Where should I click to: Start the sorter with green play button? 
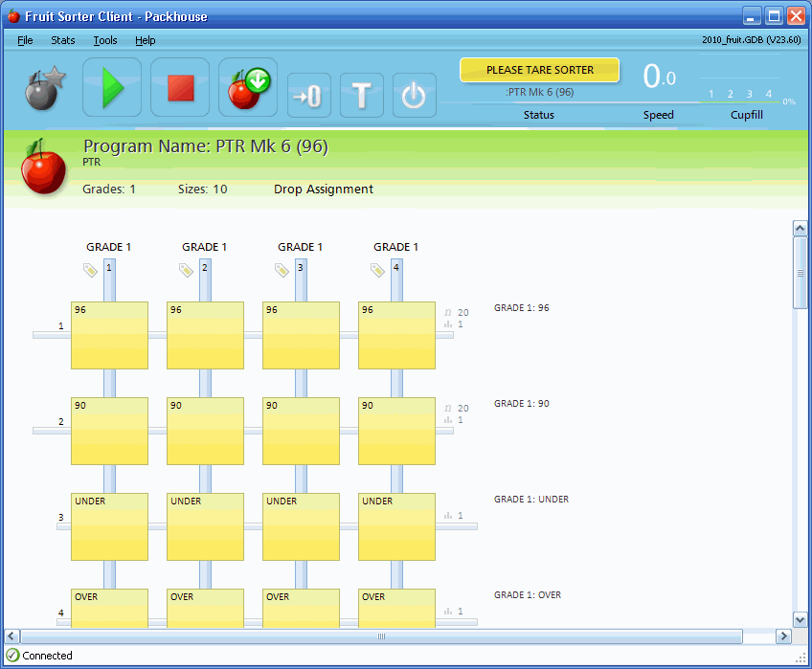[x=112, y=87]
